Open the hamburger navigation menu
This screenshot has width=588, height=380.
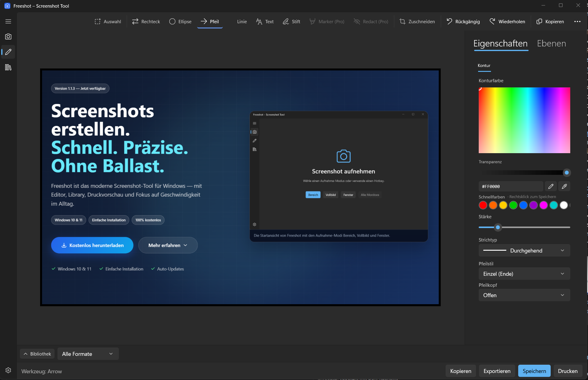tap(8, 21)
